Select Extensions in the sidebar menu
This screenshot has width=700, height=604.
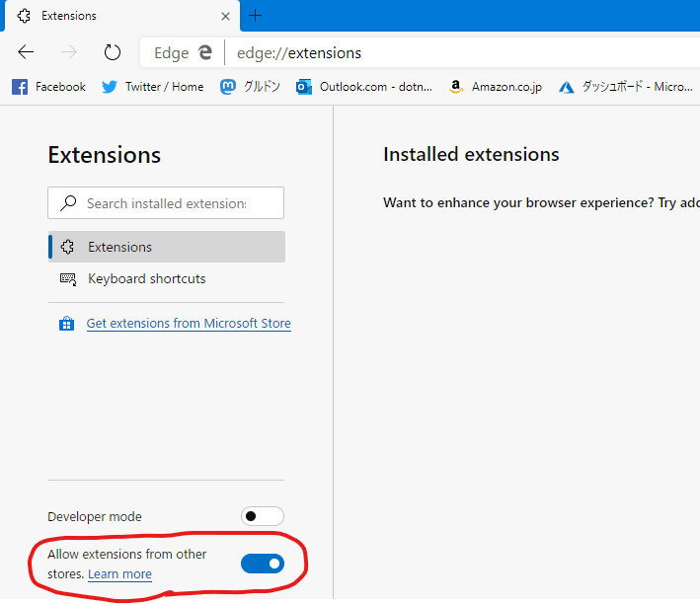click(x=167, y=247)
